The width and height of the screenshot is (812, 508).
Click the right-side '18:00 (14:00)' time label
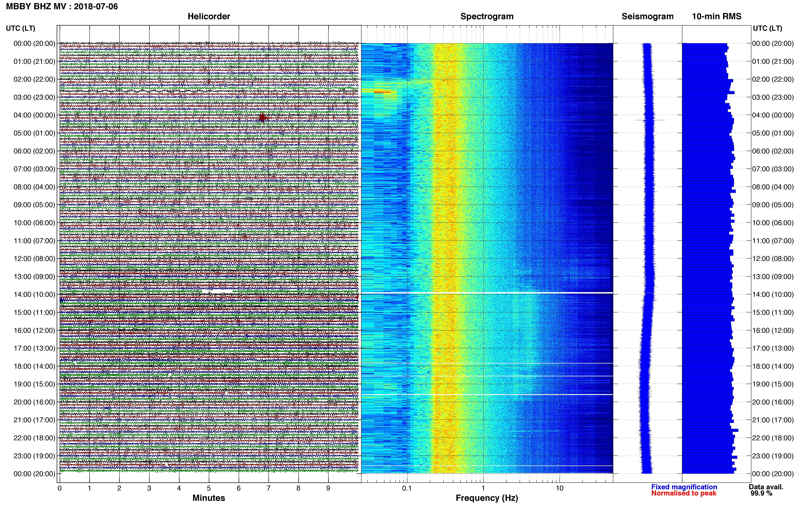click(x=773, y=366)
